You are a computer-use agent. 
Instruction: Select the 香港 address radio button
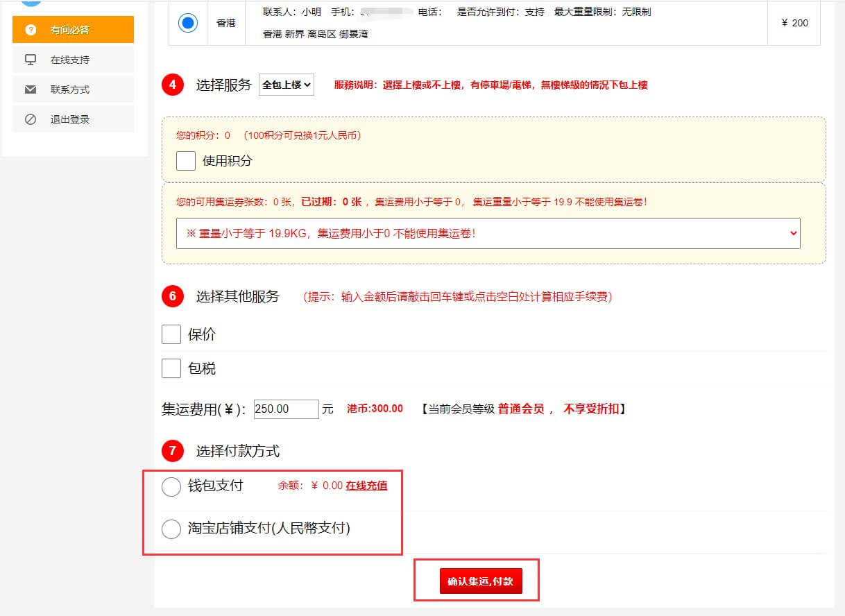coord(187,23)
